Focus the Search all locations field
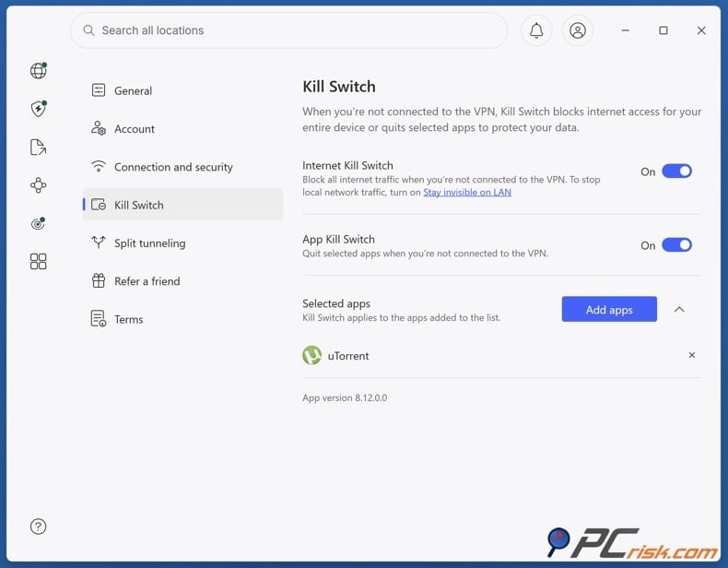The width and height of the screenshot is (728, 568). point(288,30)
